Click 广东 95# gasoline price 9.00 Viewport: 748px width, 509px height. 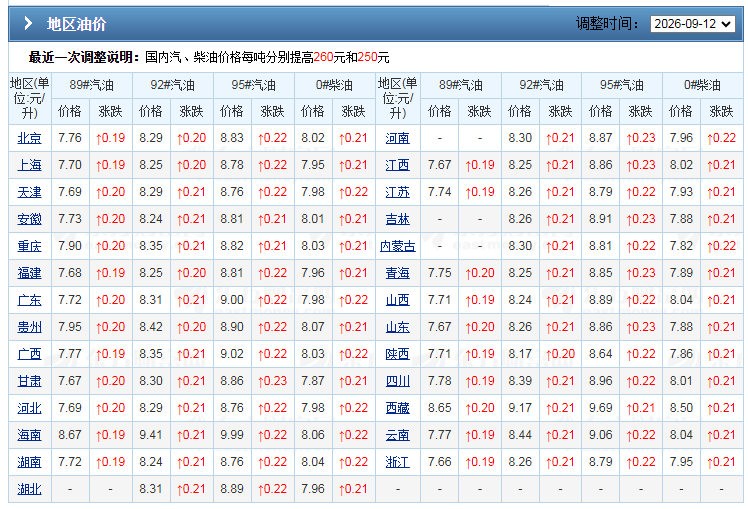[x=232, y=300]
